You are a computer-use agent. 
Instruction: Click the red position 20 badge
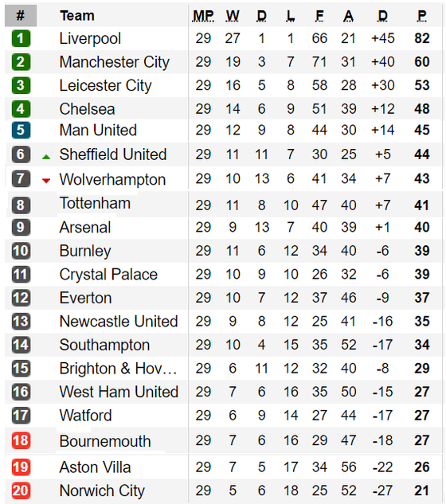(21, 490)
